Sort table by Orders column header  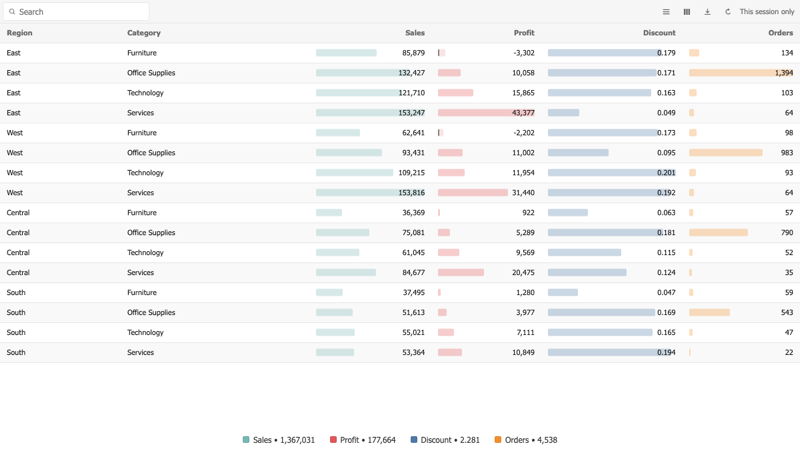pyautogui.click(x=781, y=33)
